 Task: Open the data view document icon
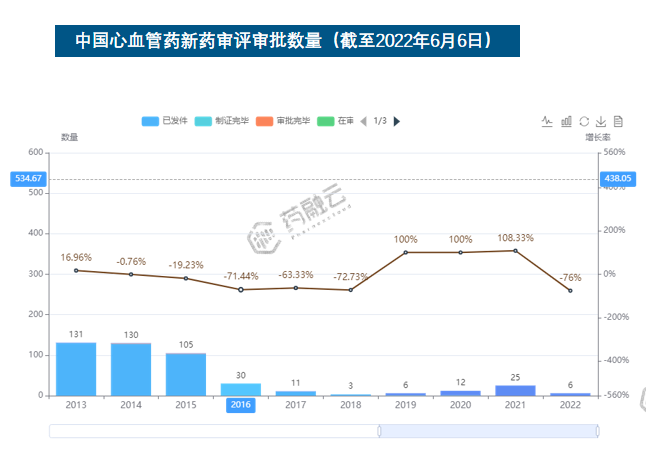pyautogui.click(x=618, y=121)
